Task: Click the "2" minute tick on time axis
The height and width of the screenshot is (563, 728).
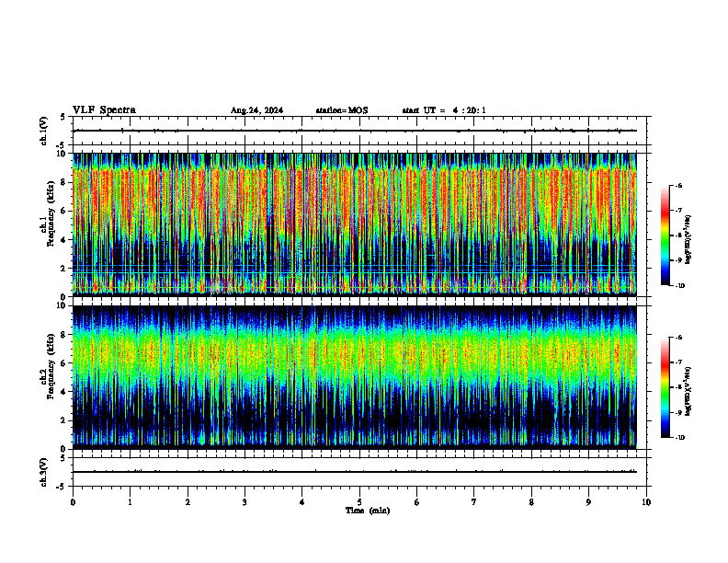Action: click(188, 502)
